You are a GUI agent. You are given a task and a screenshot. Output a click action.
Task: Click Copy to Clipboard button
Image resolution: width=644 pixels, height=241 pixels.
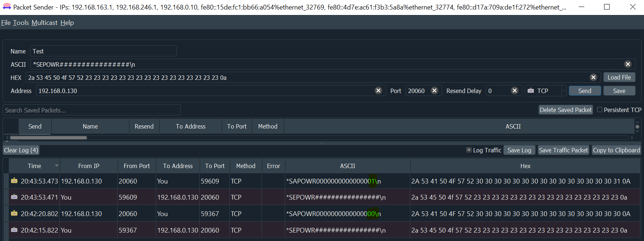pos(616,150)
